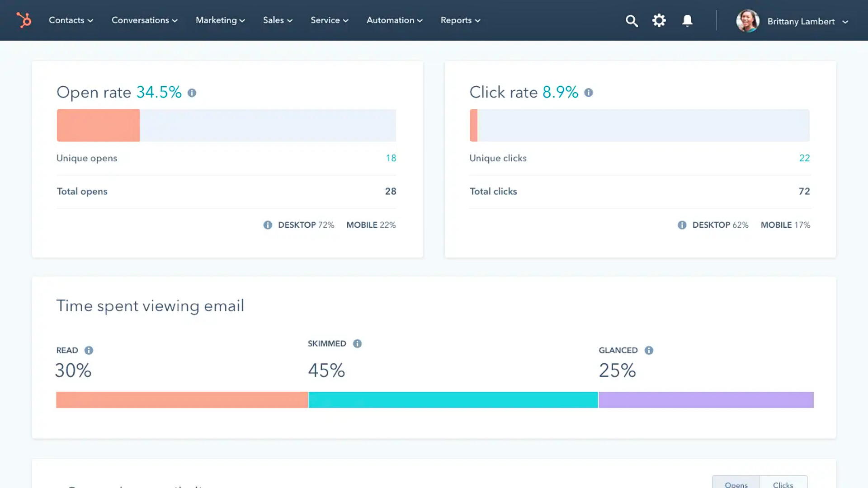Image resolution: width=868 pixels, height=488 pixels.
Task: Click the READ metric info icon
Action: (89, 350)
